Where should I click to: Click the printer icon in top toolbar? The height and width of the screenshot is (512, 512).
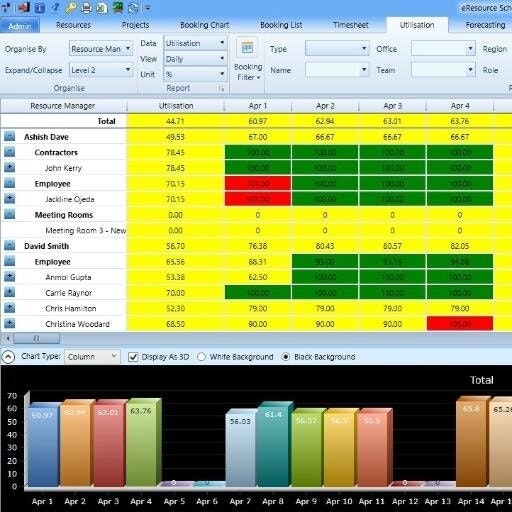pyautogui.click(x=86, y=7)
